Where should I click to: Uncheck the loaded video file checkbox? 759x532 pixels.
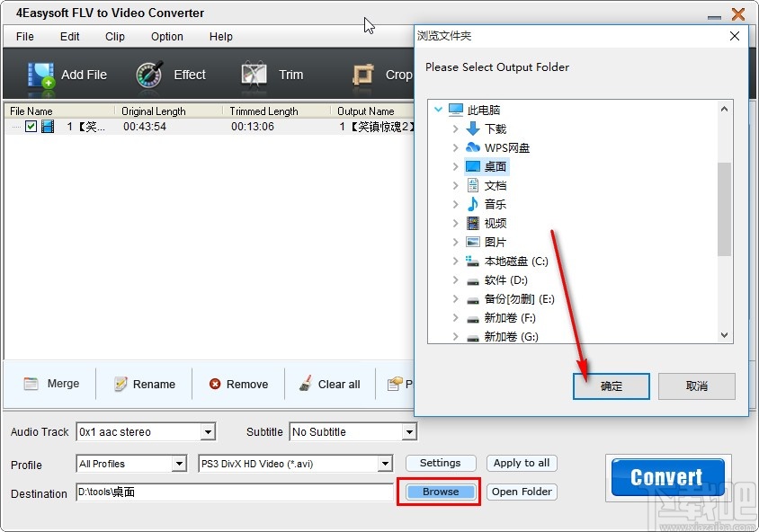(31, 126)
